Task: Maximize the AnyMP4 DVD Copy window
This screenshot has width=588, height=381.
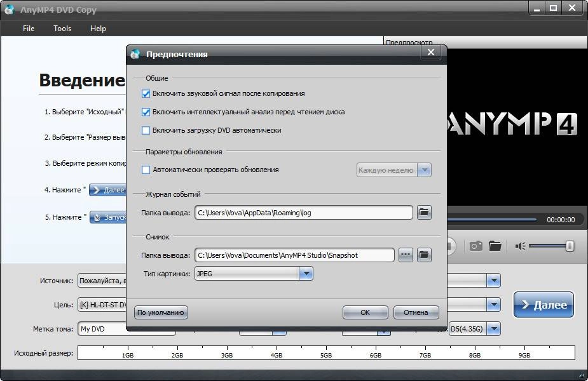Action: pyautogui.click(x=554, y=8)
